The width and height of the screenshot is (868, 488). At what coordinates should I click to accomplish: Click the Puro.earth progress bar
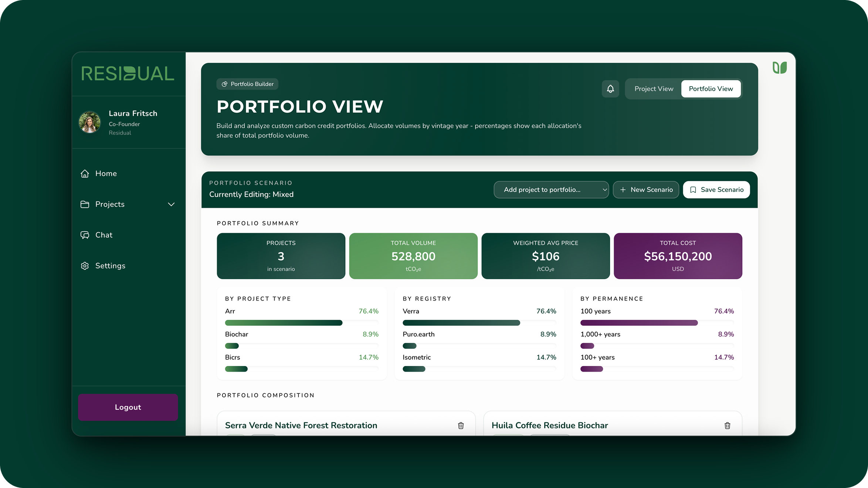[x=479, y=346]
